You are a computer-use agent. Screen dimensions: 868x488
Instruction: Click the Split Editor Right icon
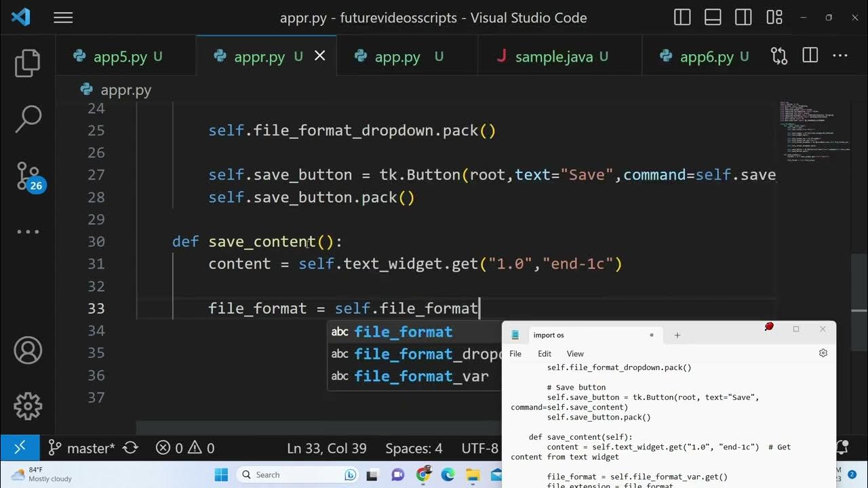(810, 56)
